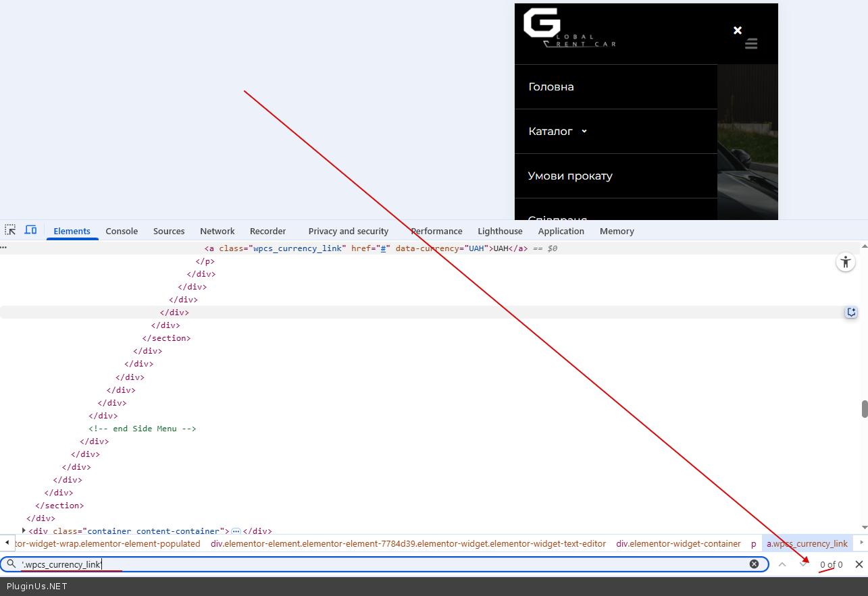Viewport: 868px width, 596px height.
Task: Open the Умови прокату menu link
Action: (x=570, y=176)
